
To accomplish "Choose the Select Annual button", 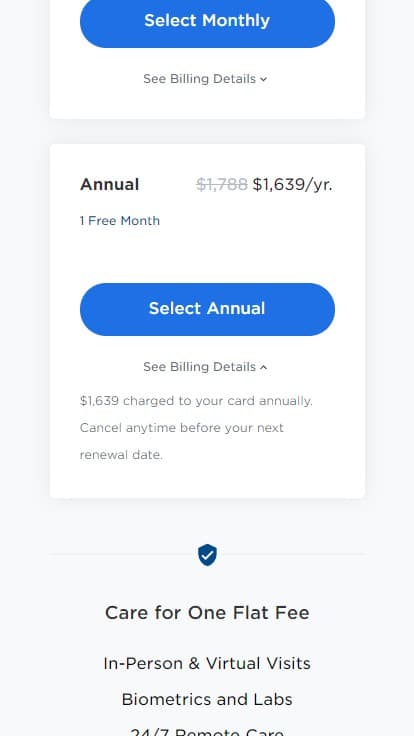I will 207,309.
